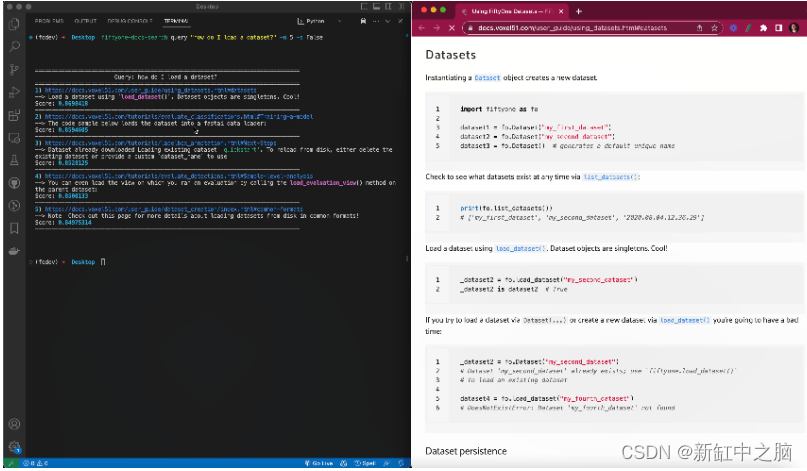Follow load_dataset() link in bad time paragraph

click(685, 320)
